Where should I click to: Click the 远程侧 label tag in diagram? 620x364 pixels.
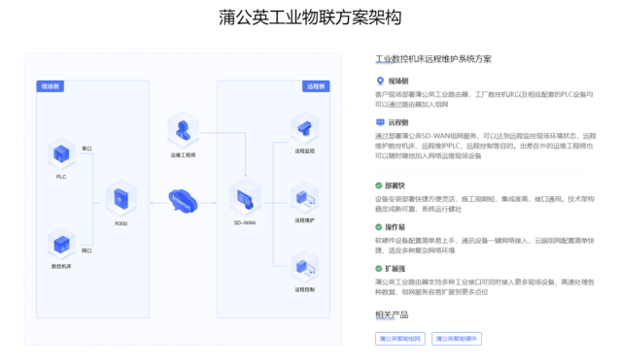click(316, 86)
